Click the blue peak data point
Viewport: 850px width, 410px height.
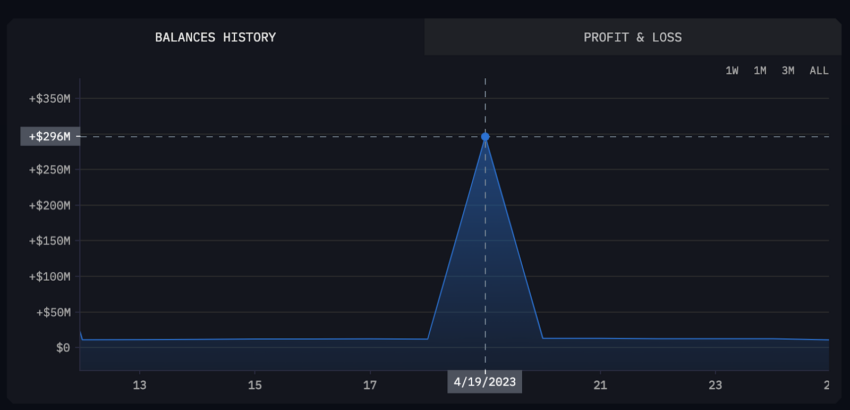tap(485, 137)
